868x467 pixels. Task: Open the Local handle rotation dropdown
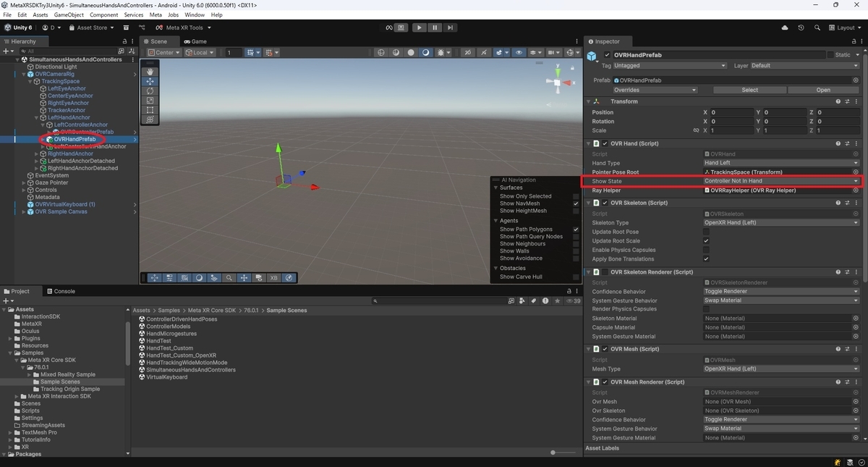[199, 53]
